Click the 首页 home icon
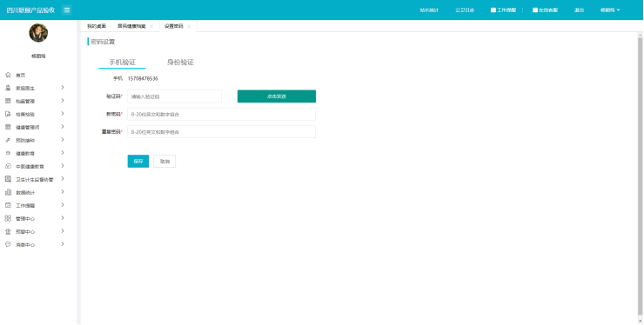 pyautogui.click(x=8, y=75)
